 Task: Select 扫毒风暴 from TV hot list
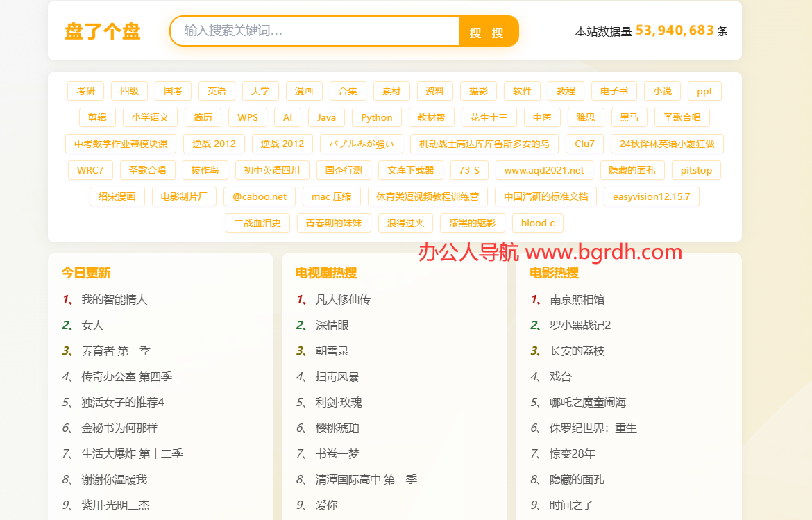(x=338, y=376)
